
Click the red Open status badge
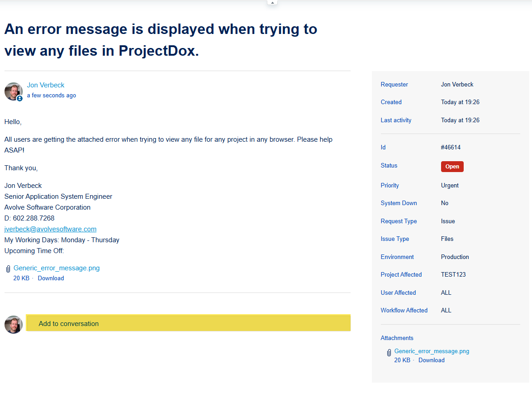point(452,167)
